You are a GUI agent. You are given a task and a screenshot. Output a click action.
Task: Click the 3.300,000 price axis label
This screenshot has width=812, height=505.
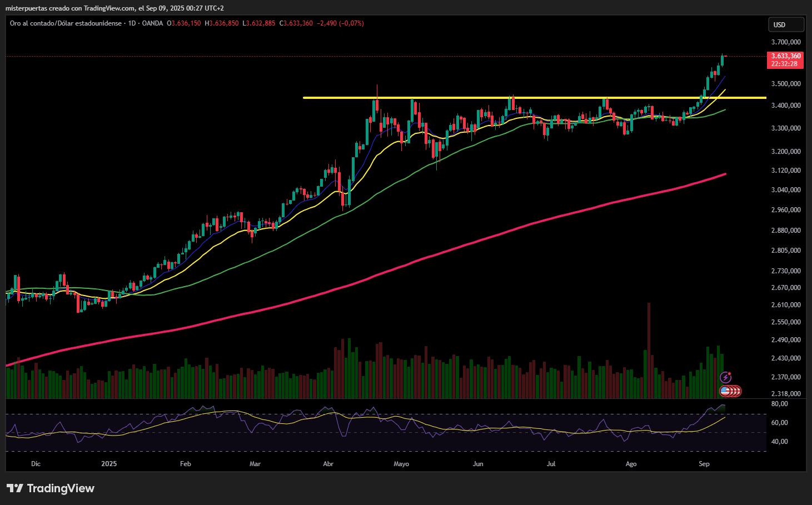(x=786, y=128)
